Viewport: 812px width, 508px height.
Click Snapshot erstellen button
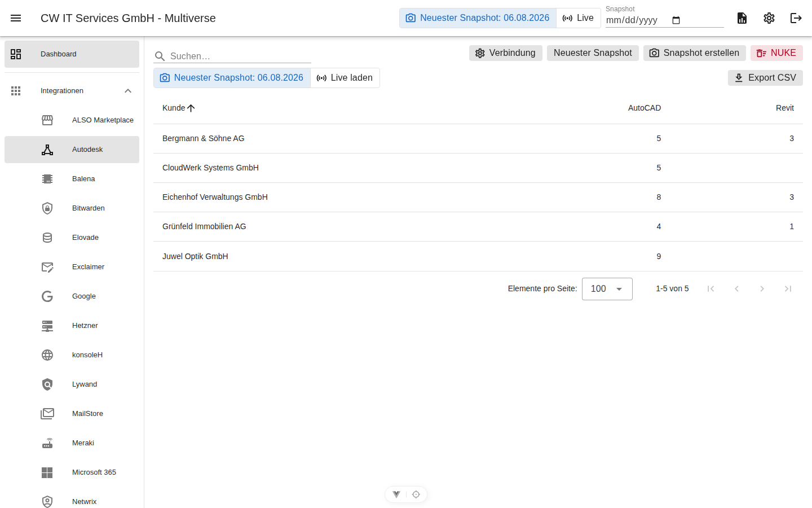coord(695,53)
